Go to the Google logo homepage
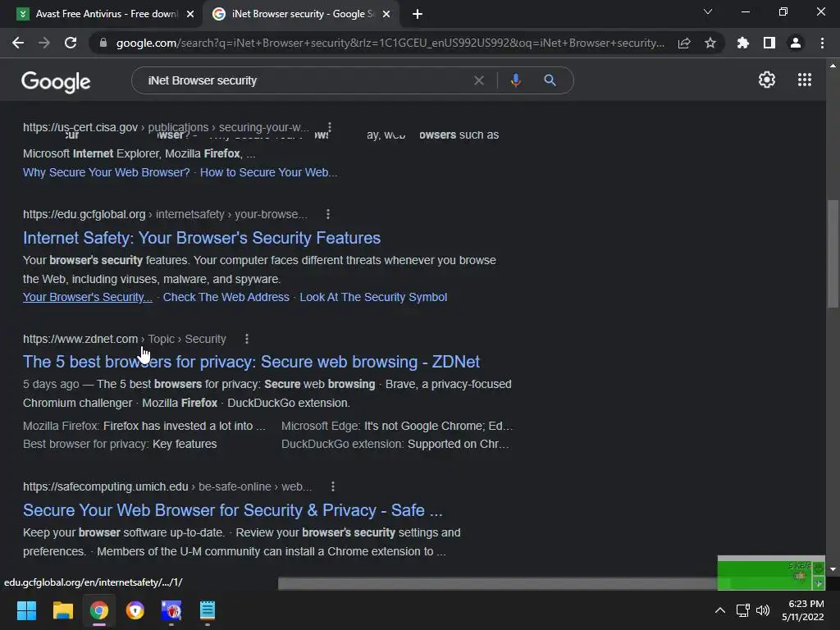840x630 pixels. click(x=56, y=81)
